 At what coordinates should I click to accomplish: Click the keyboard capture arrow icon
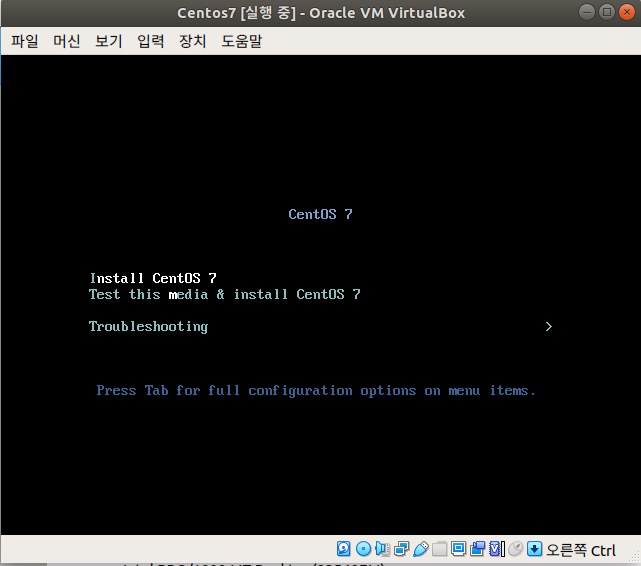[x=535, y=549]
